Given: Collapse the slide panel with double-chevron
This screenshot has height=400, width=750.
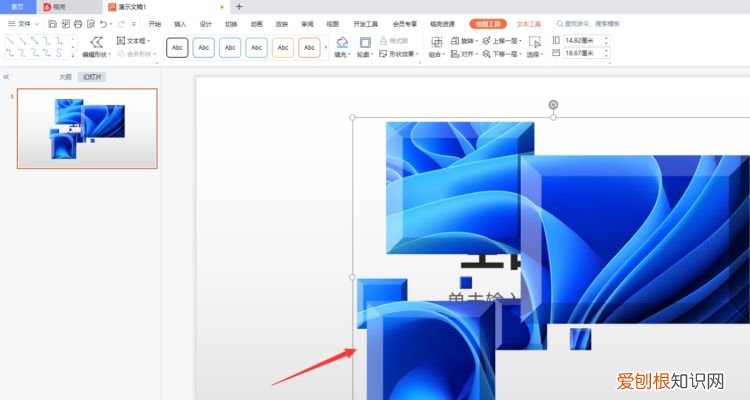Looking at the screenshot, I should (x=7, y=76).
